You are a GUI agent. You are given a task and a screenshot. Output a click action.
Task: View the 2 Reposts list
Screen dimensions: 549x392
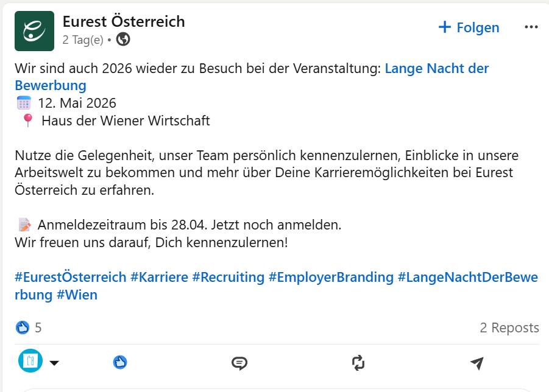[x=509, y=327]
